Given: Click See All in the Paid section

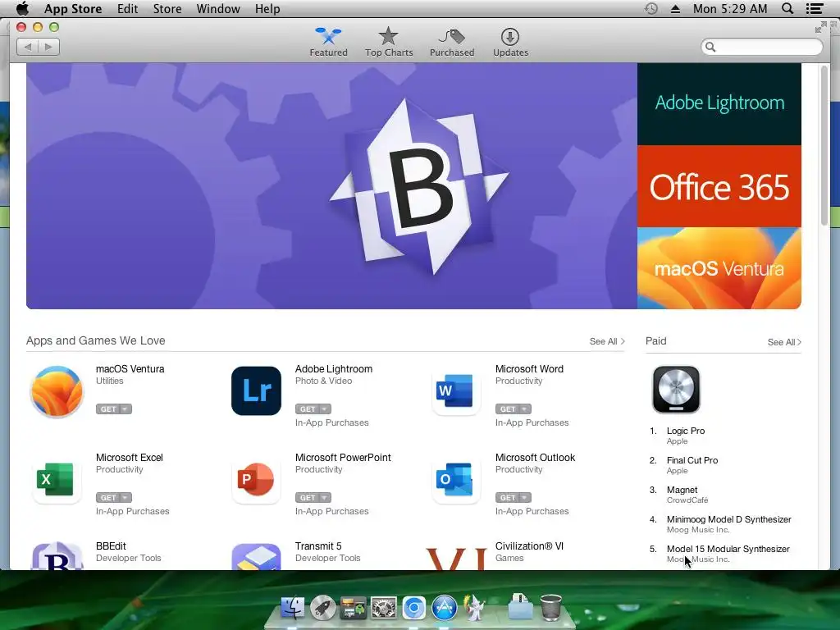Looking at the screenshot, I should (784, 342).
